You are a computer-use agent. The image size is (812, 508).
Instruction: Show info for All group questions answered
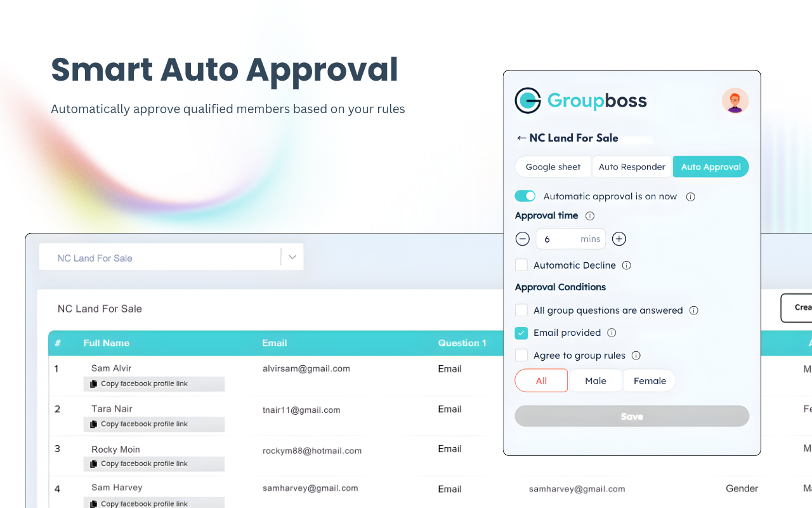pyautogui.click(x=694, y=311)
